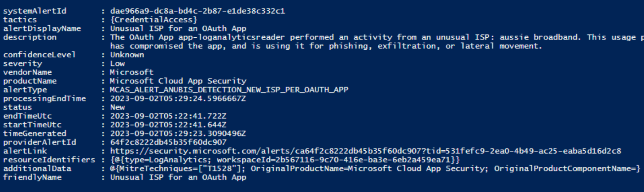Select the CredentialAccess tactics value
The height and width of the screenshot is (192, 644).
click(x=153, y=20)
